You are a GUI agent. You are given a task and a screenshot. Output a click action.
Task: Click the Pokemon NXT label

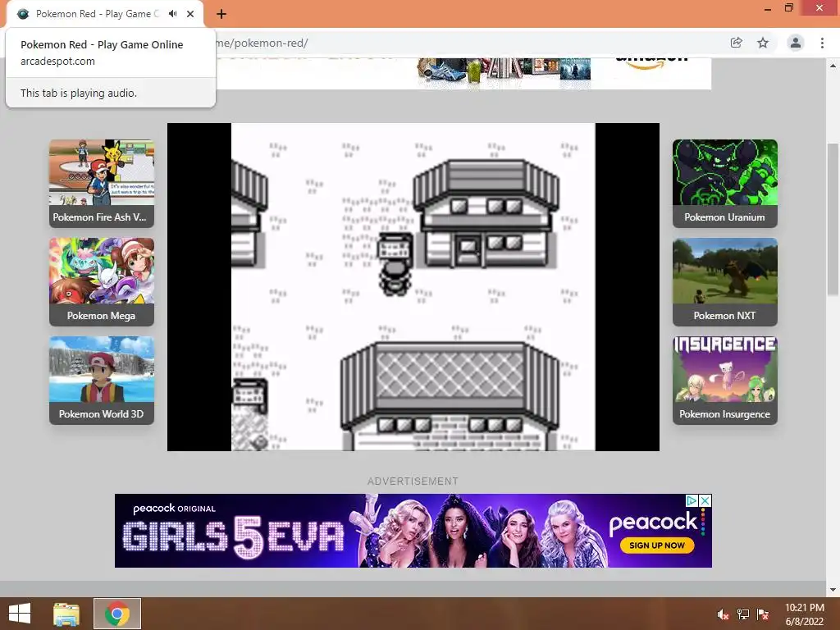[x=725, y=316]
